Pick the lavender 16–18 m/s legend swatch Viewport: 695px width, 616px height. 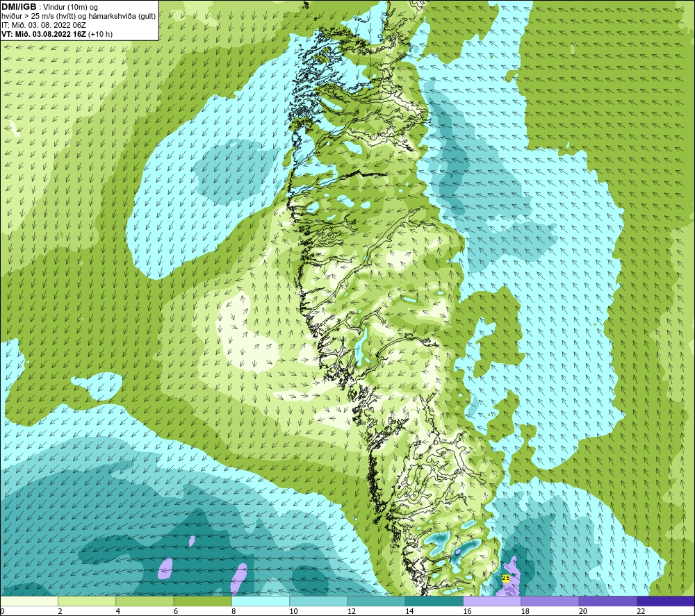point(492,601)
